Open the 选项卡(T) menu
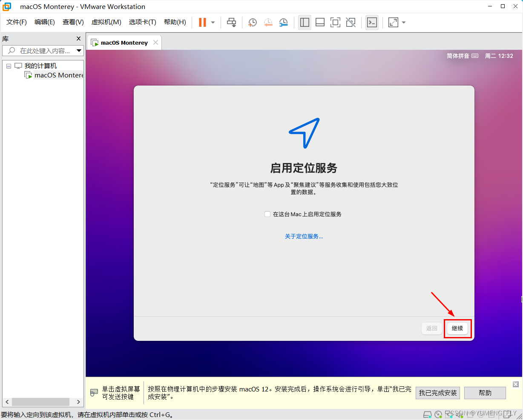The image size is (523, 420). point(143,22)
